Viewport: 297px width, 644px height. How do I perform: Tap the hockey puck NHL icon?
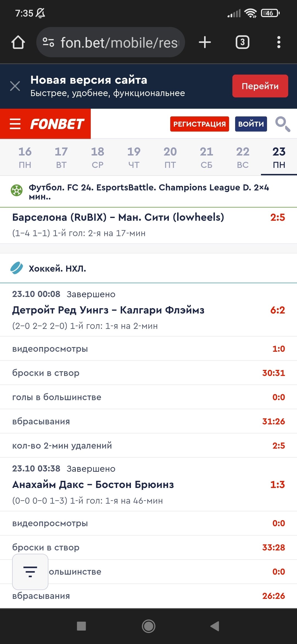[16, 268]
